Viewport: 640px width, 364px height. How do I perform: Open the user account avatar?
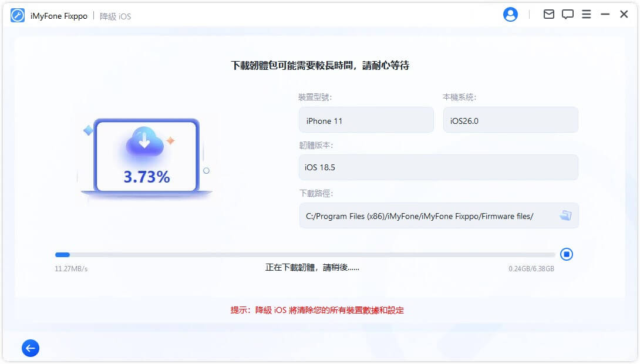point(510,14)
